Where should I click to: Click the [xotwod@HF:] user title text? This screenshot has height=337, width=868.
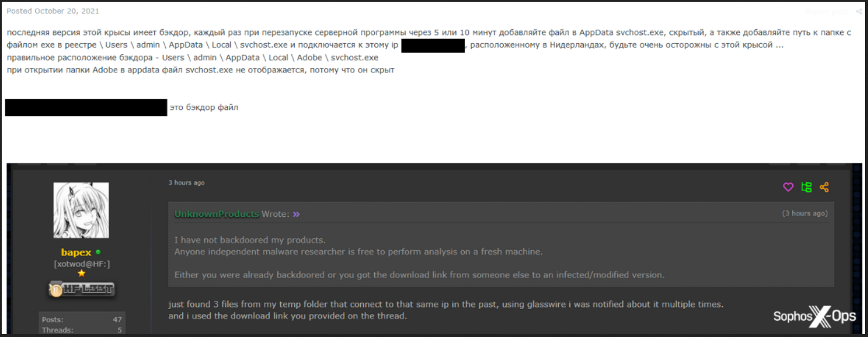(82, 264)
